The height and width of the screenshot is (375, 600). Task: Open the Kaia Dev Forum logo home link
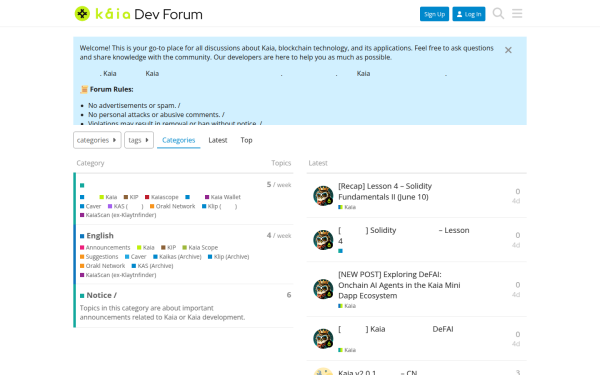(x=139, y=14)
